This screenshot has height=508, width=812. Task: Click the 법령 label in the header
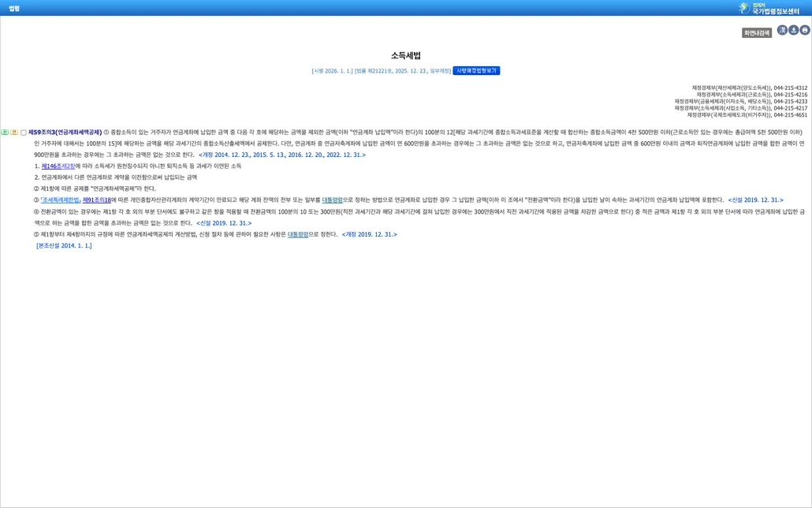coord(14,9)
